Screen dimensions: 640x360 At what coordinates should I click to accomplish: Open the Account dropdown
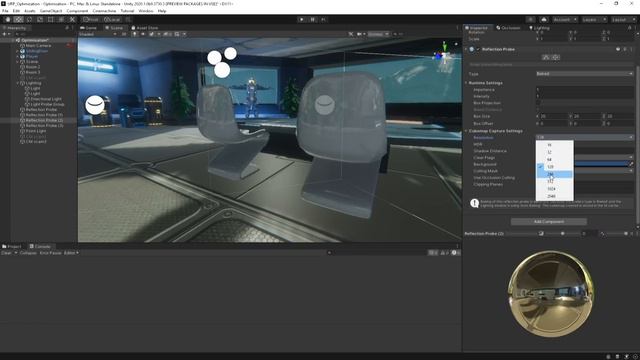click(x=564, y=19)
